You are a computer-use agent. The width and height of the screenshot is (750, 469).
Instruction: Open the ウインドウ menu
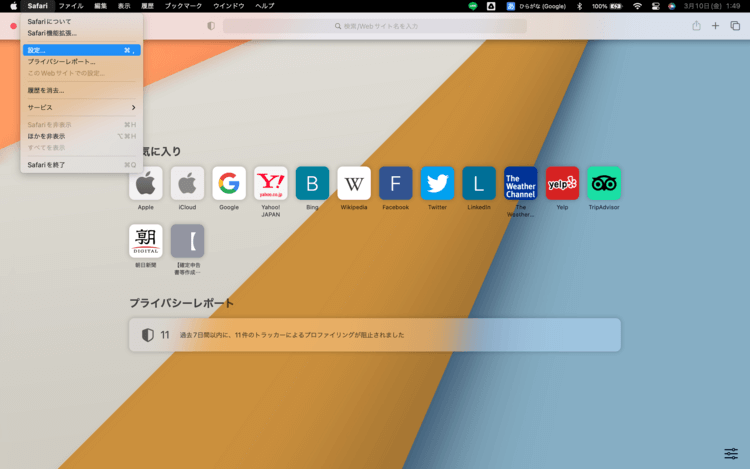(x=229, y=6)
